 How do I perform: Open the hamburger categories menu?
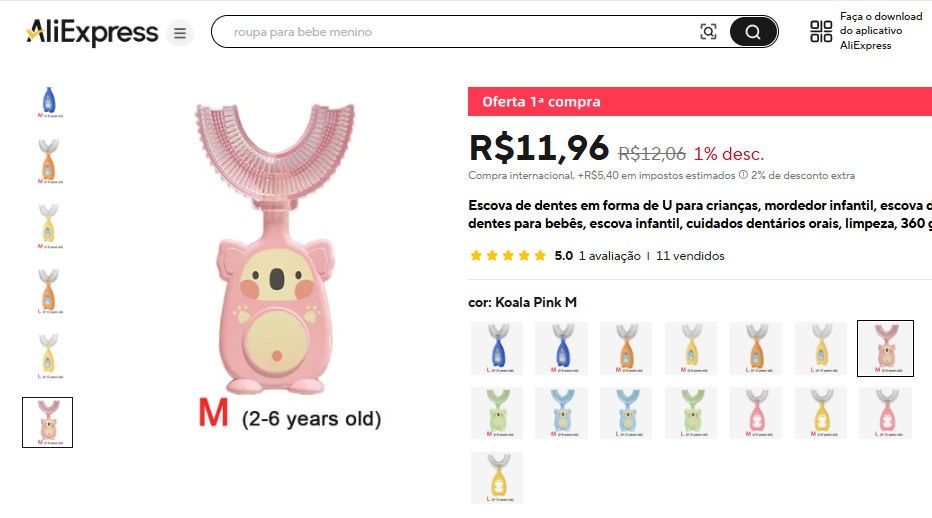tap(180, 33)
